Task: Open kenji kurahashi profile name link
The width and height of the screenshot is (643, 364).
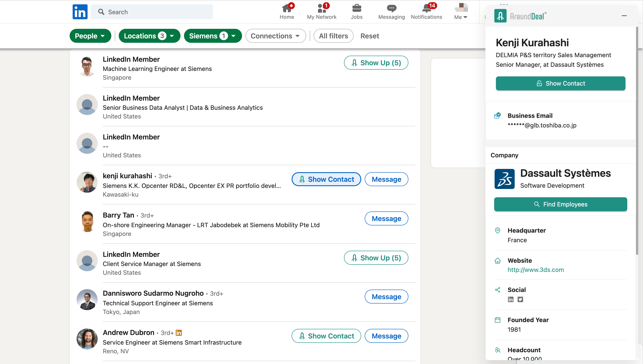Action: (127, 176)
